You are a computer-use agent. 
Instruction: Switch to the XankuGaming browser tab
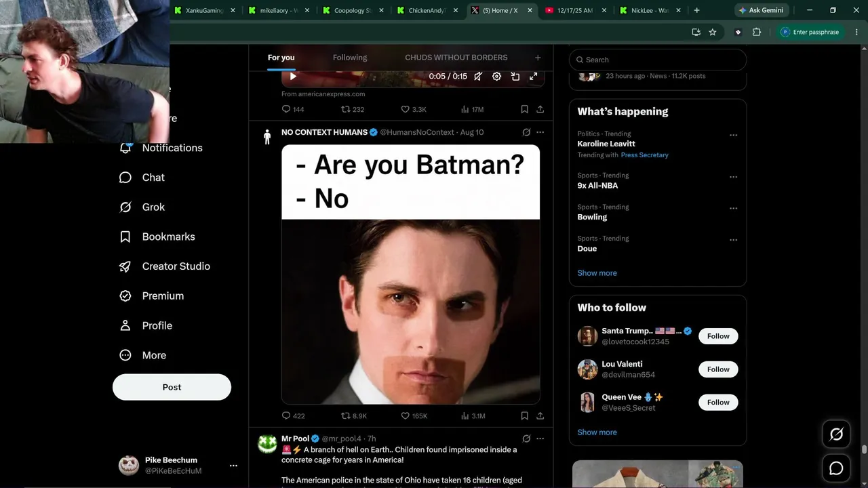pos(205,10)
